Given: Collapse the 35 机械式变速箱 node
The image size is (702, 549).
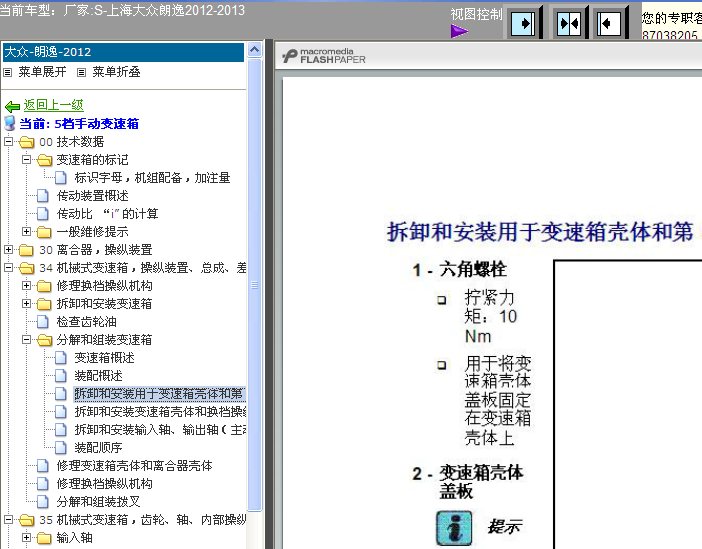Looking at the screenshot, I should coord(9,519).
